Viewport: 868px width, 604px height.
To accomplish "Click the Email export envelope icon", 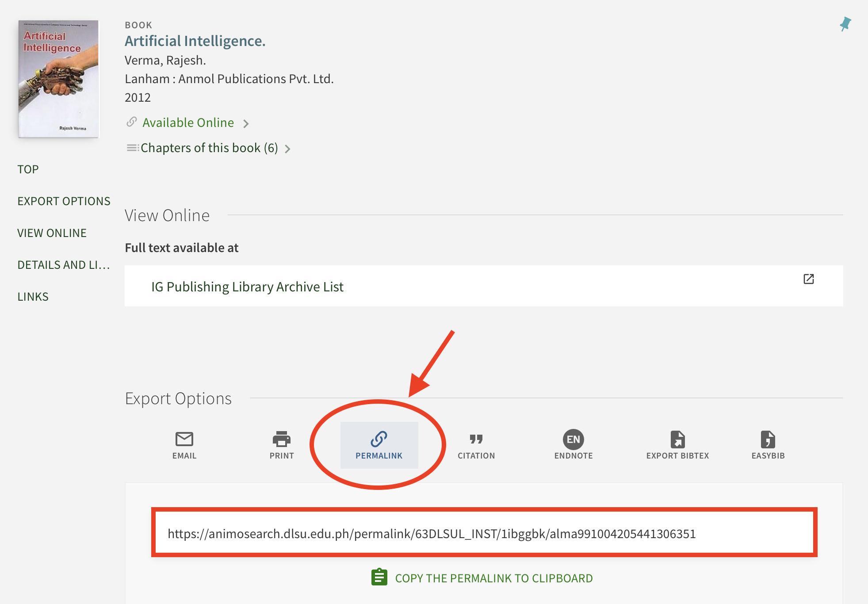I will [184, 439].
